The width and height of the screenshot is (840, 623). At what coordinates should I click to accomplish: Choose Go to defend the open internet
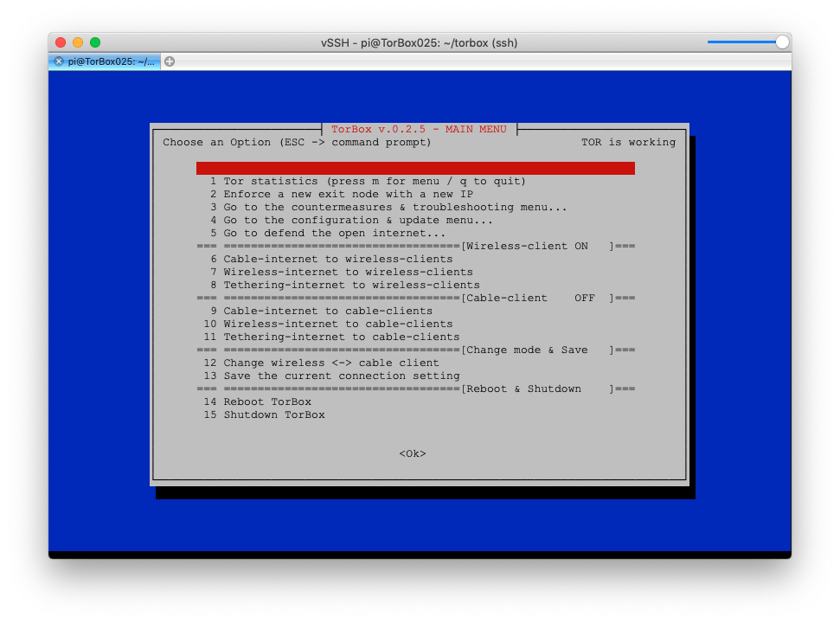tap(415, 233)
